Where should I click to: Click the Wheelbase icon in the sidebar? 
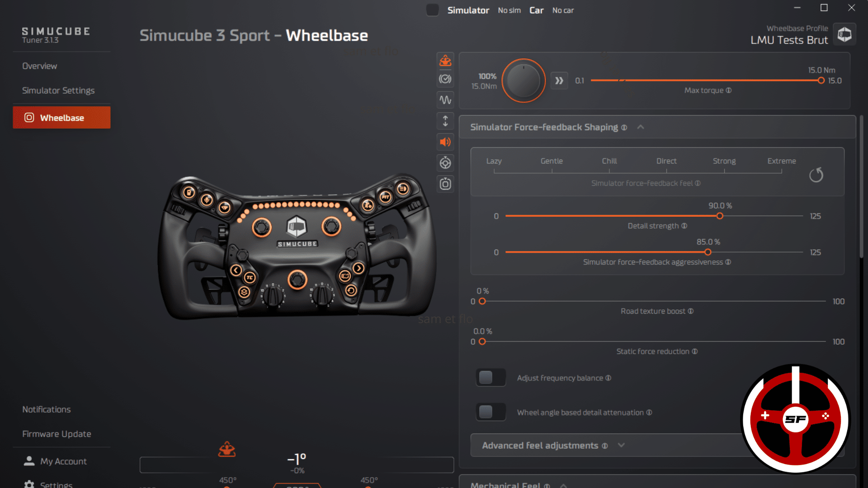pyautogui.click(x=29, y=117)
